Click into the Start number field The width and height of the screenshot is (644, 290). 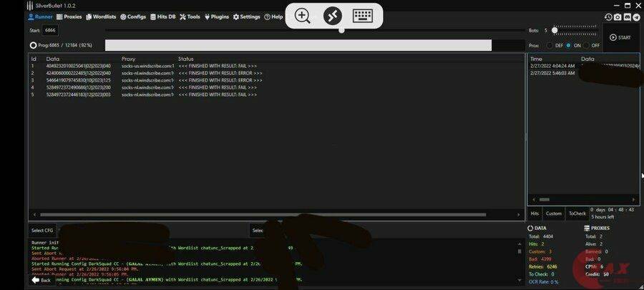[50, 30]
